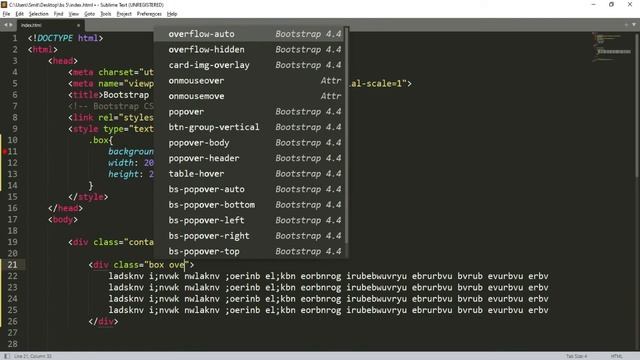Click the closing </head> tag
Image resolution: width=640 pixels, height=360 pixels.
[x=65, y=208]
